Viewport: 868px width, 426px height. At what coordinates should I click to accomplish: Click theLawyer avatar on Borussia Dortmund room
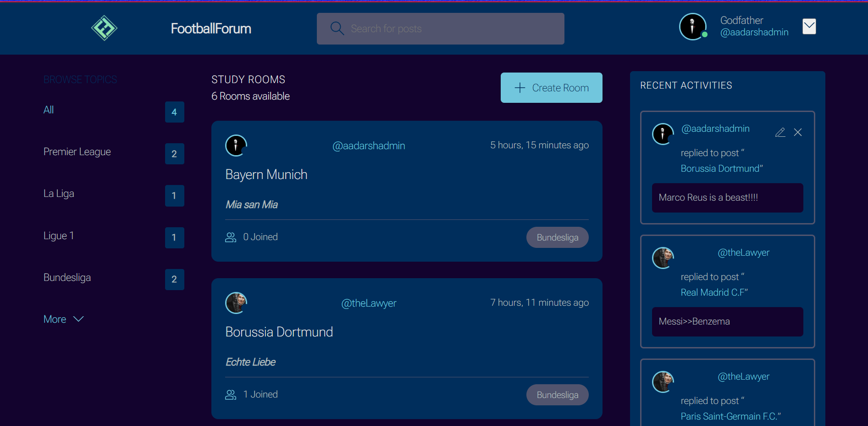click(x=236, y=303)
